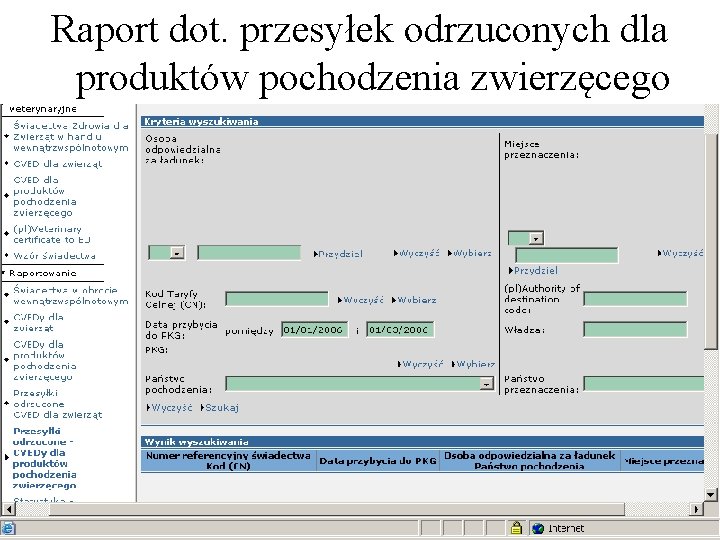Viewport: 720px width, 540px height.
Task: Open CVEDy dla produktów pochodzenia zwierzęcego report
Action: 45,361
